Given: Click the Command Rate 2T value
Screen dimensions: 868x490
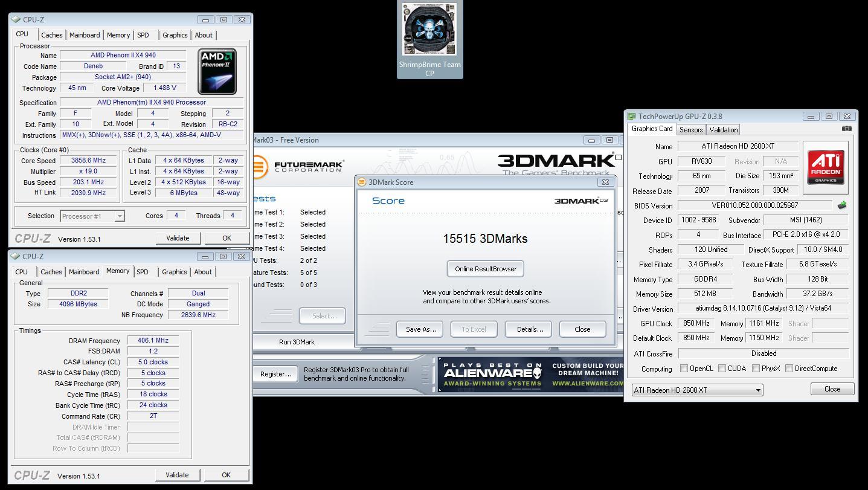Looking at the screenshot, I should point(153,416).
